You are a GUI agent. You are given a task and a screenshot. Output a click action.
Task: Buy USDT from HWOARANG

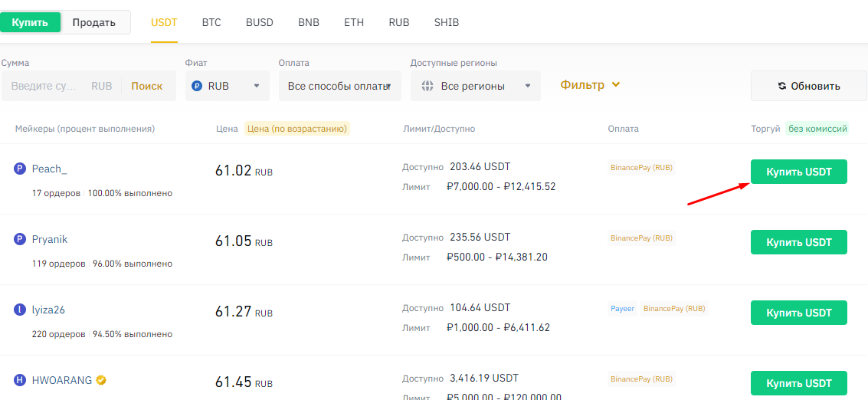click(799, 383)
